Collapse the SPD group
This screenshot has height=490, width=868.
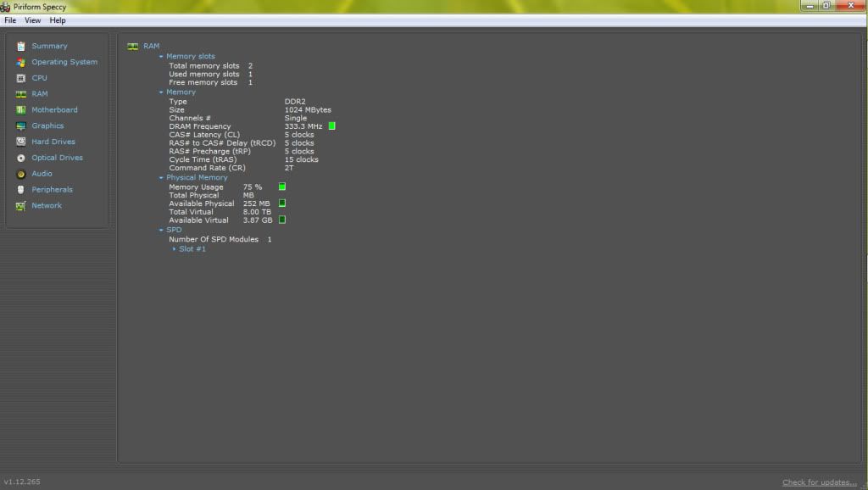coord(161,230)
